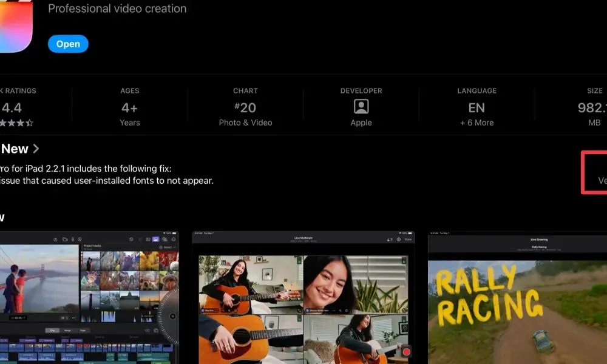Click the Apple developer person icon
This screenshot has height=364, width=607.
point(361,107)
